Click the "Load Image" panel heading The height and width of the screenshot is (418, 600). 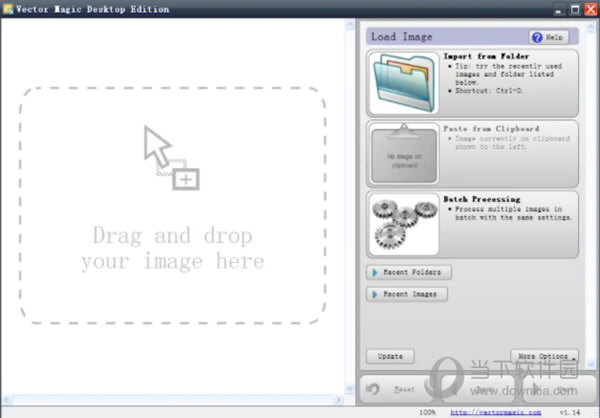click(x=402, y=37)
